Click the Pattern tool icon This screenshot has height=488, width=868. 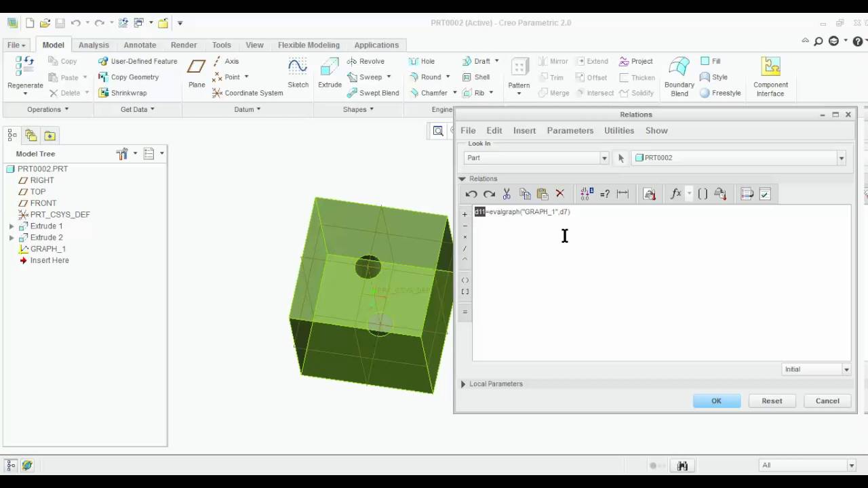pyautogui.click(x=519, y=66)
